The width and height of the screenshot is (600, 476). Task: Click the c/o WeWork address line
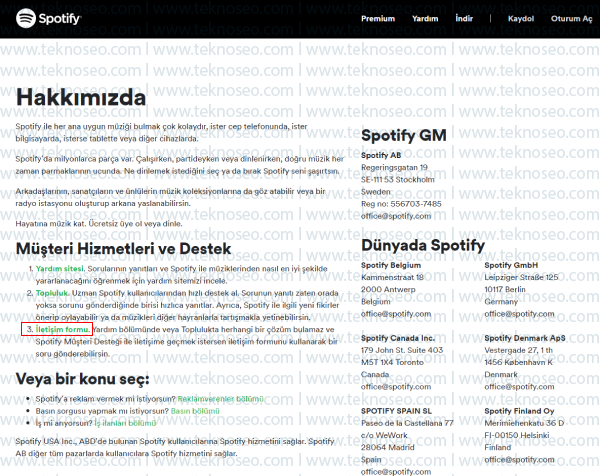(x=384, y=435)
